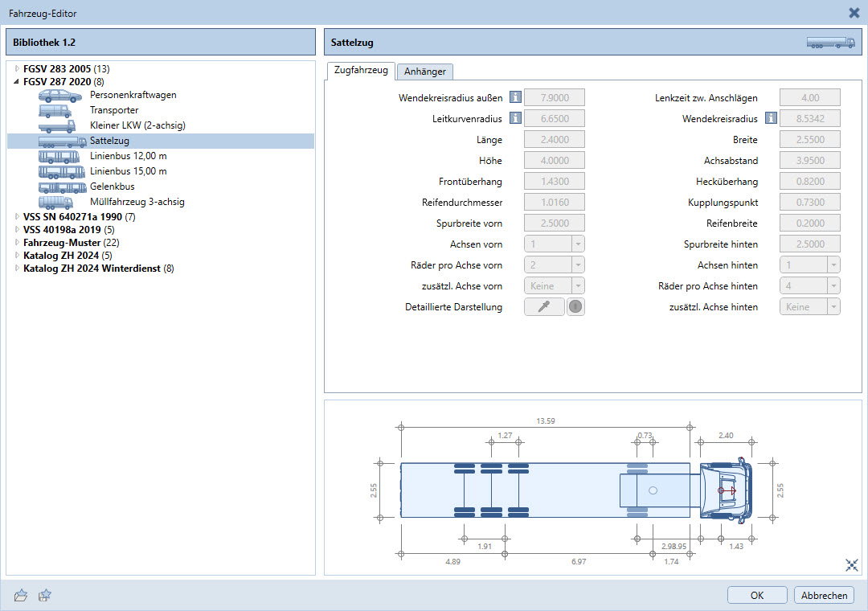
Task: Click round info button beside eyedropper
Action: point(575,306)
